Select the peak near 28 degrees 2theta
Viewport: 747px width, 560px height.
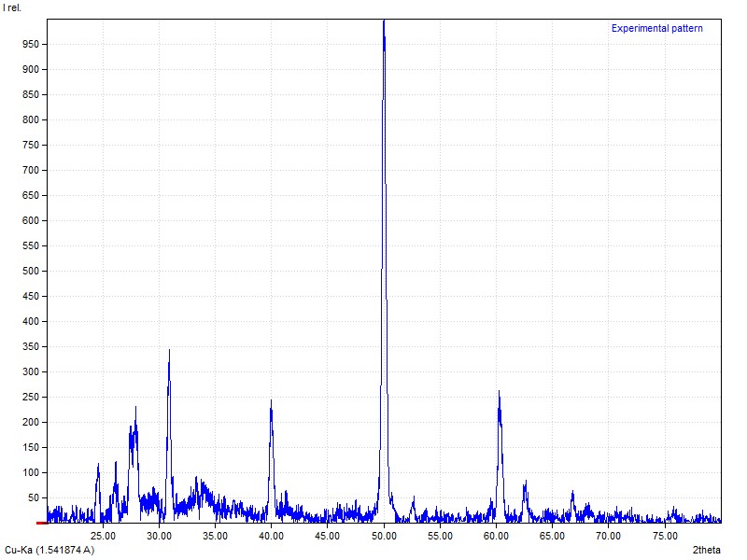click(135, 411)
